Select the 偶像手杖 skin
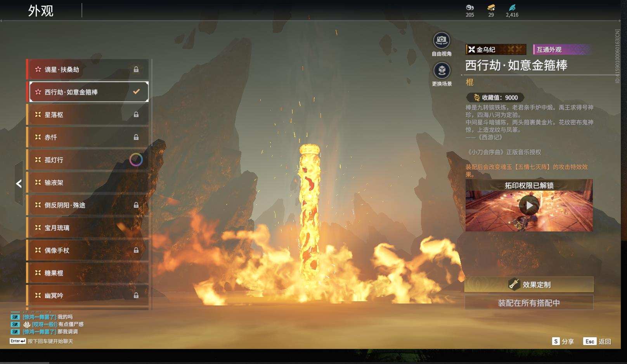 (x=87, y=250)
